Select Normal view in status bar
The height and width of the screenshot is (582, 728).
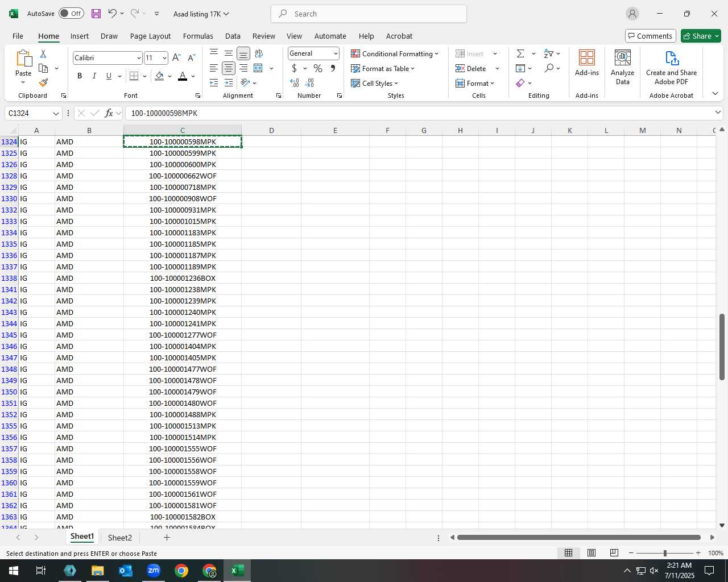click(x=568, y=553)
